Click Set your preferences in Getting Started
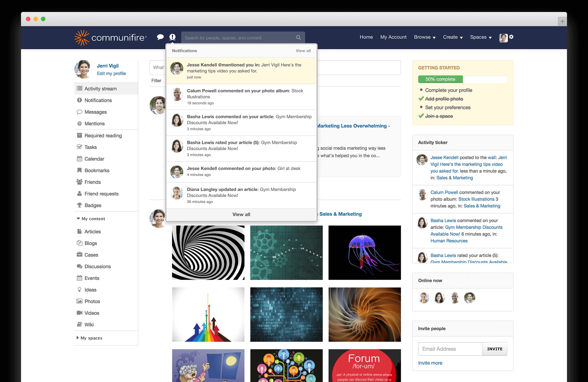The image size is (588, 382). tap(448, 108)
